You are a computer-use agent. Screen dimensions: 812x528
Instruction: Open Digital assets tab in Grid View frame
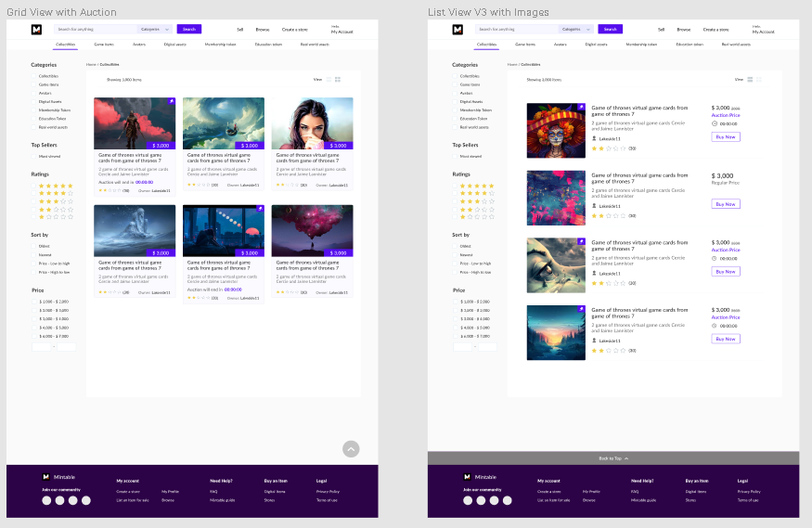pyautogui.click(x=175, y=45)
